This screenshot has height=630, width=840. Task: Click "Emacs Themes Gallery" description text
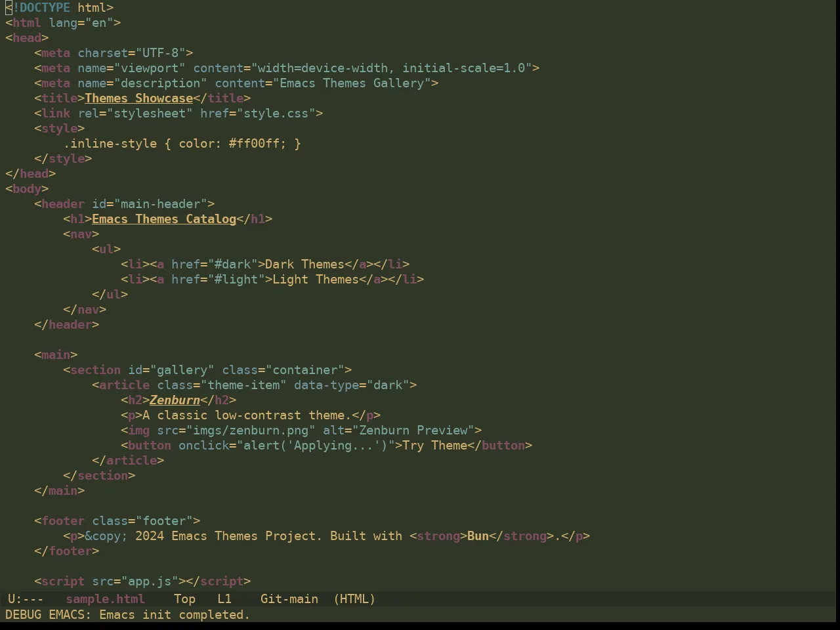[352, 83]
